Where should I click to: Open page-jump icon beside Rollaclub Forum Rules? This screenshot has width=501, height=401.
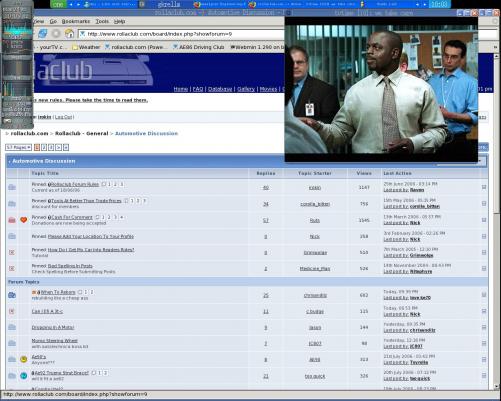coord(103,184)
